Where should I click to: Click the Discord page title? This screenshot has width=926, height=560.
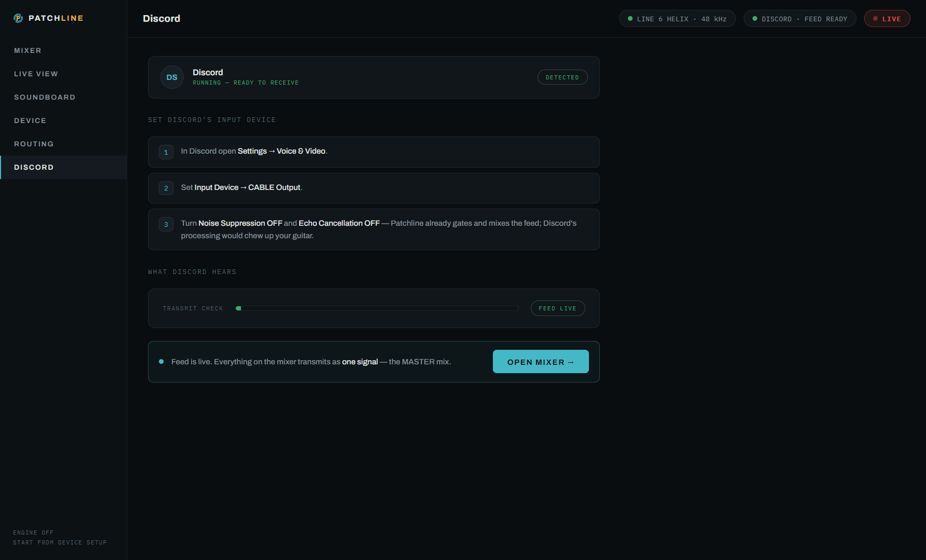[x=162, y=19]
